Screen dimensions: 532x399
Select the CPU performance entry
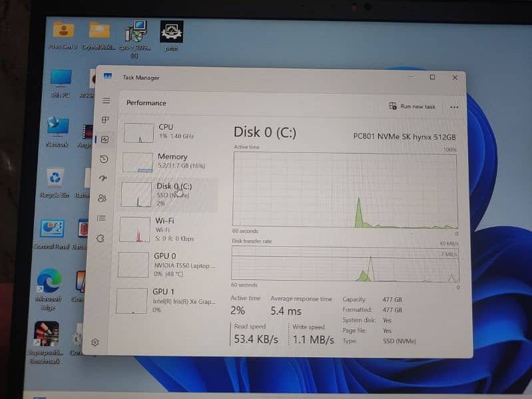tap(171, 132)
